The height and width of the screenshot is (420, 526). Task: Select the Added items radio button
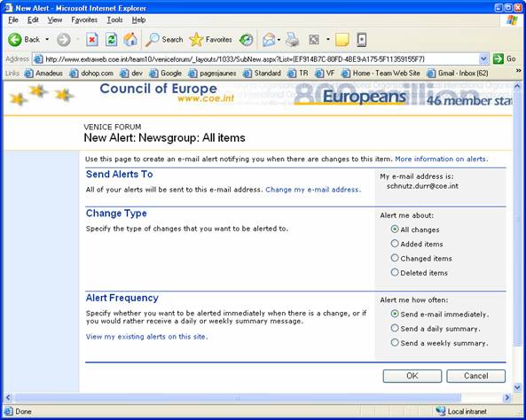395,244
